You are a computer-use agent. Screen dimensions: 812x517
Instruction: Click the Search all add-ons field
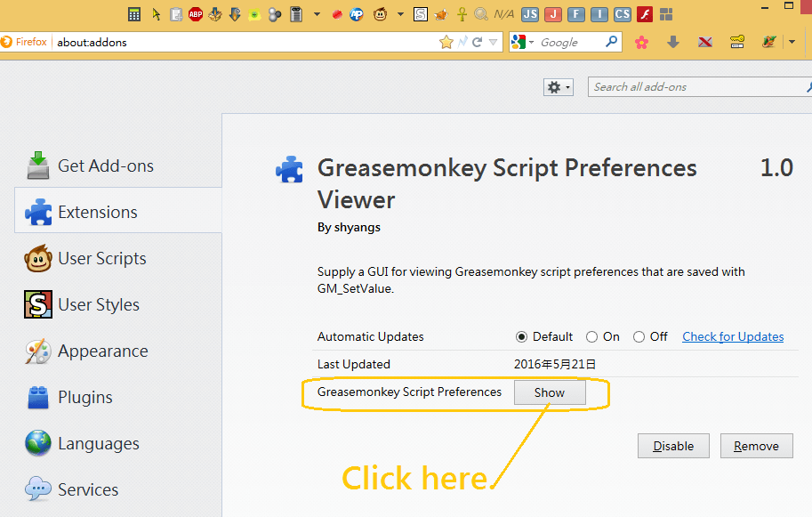point(699,87)
